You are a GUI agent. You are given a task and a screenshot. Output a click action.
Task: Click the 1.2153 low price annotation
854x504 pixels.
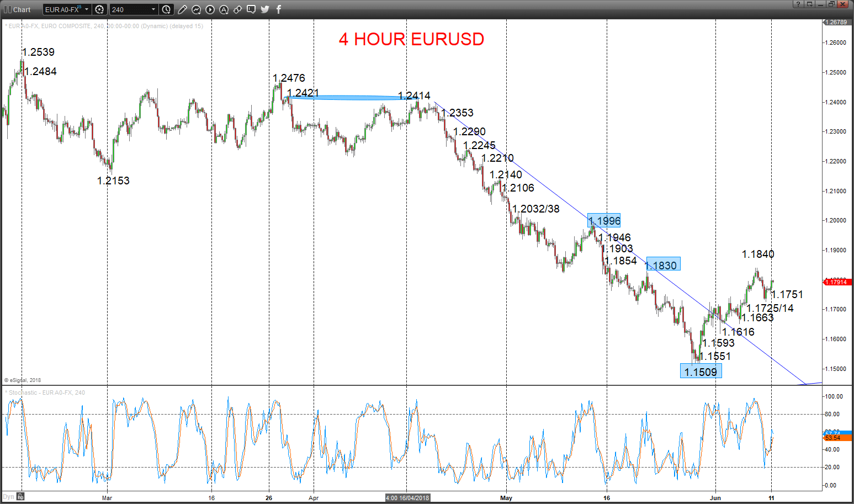tap(113, 181)
